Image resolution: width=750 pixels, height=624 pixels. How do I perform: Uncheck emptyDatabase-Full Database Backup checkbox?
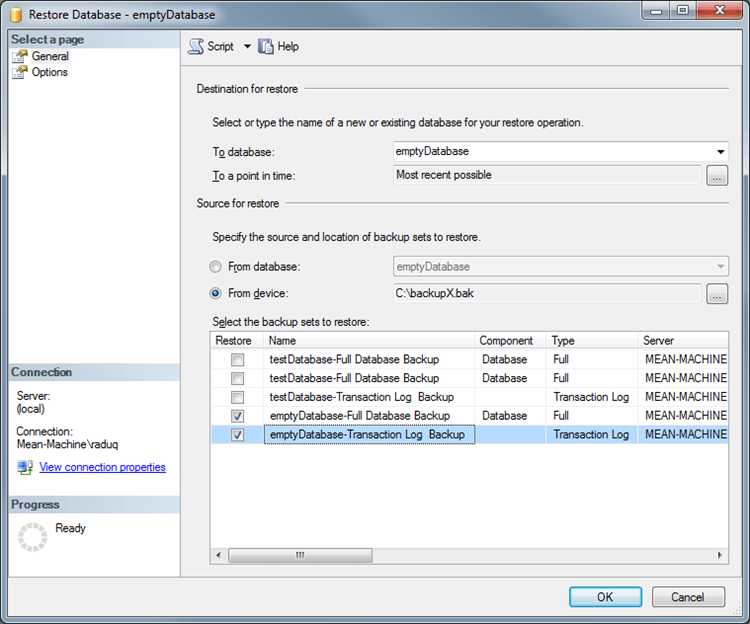(x=237, y=416)
